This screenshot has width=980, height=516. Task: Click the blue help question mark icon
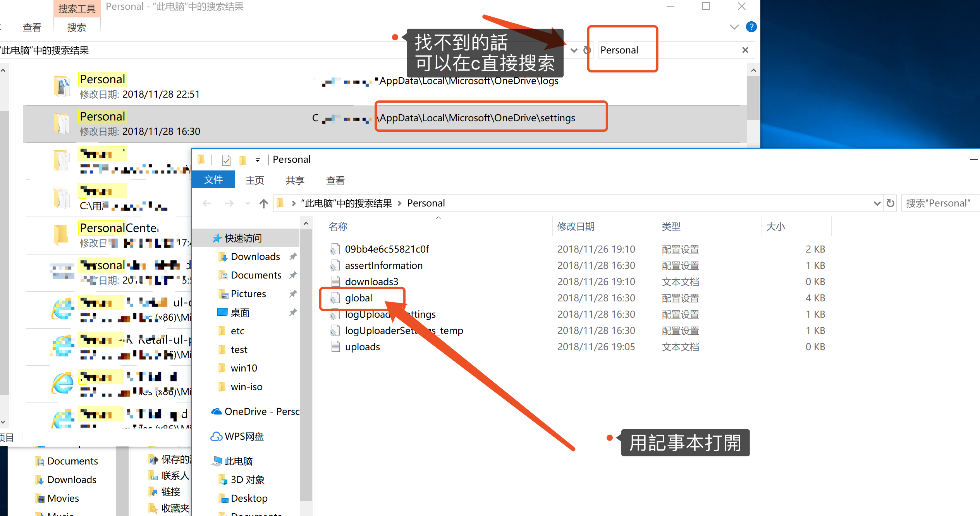point(751,27)
